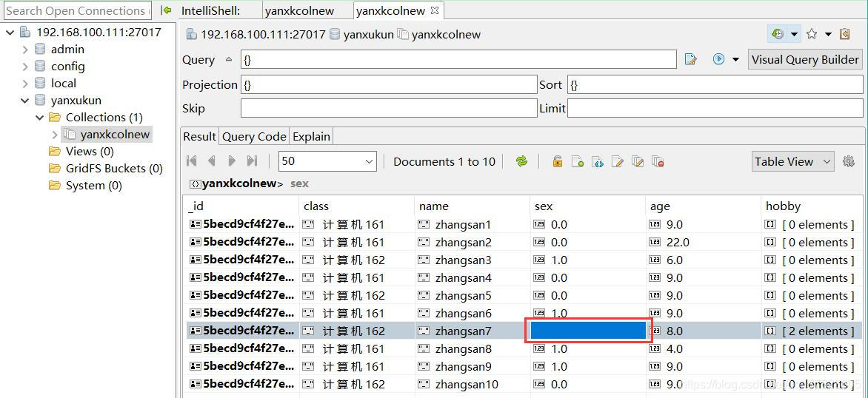Close the active yanxkcolnew tab
868x398 pixels.
[x=435, y=10]
